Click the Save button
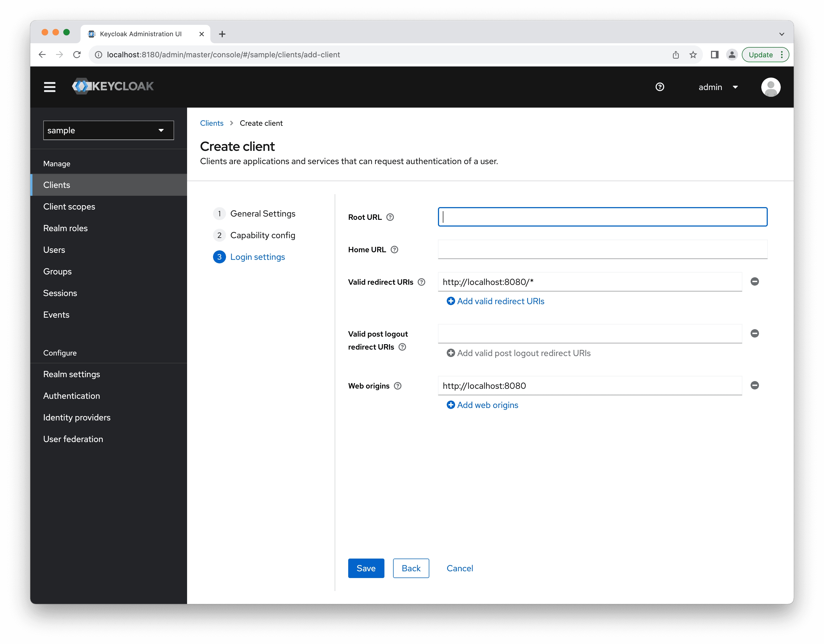 [x=366, y=568]
